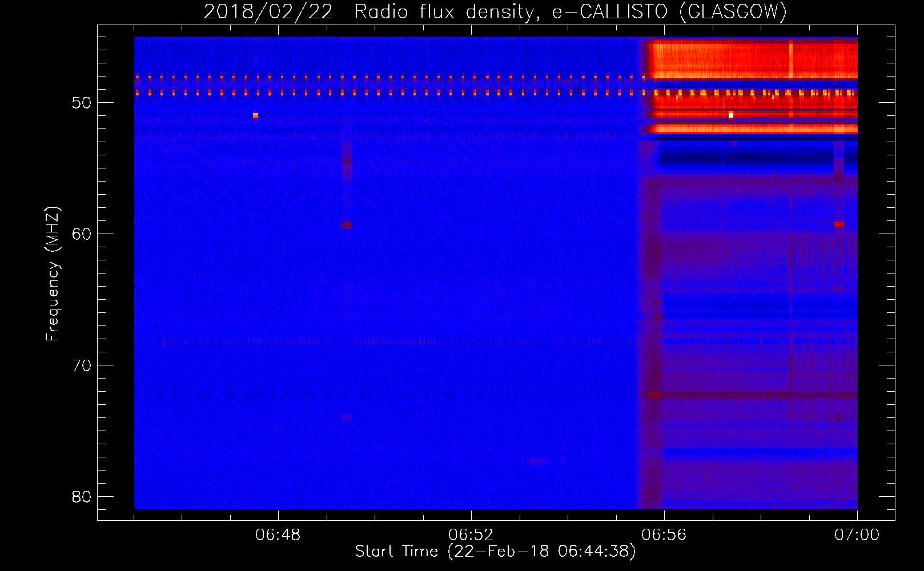Click the '70' frequency axis label
The height and width of the screenshot is (571, 924).
[x=82, y=365]
